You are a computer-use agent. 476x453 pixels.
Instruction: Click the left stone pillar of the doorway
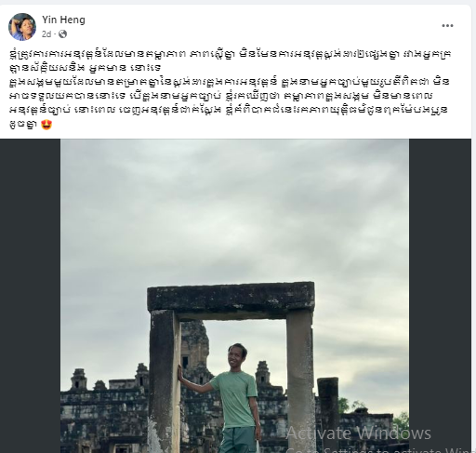pos(165,381)
